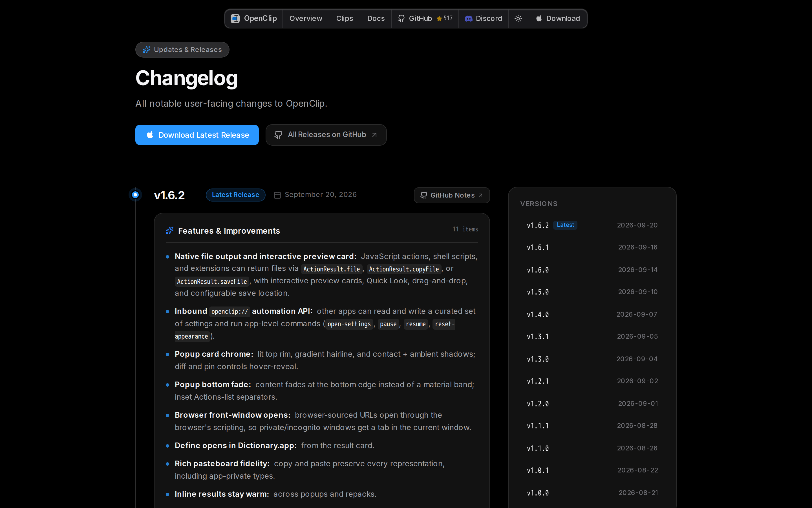
Task: Select v1.5.0 in Versions list
Action: (x=592, y=292)
